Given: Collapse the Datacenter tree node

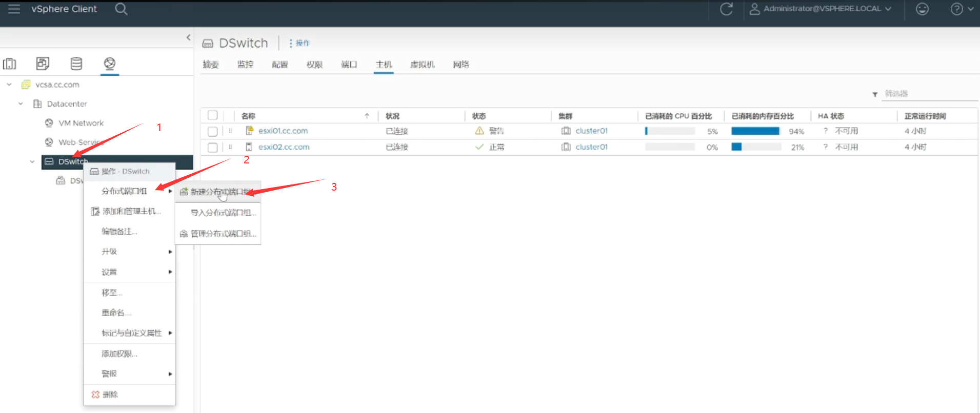Looking at the screenshot, I should [x=21, y=104].
